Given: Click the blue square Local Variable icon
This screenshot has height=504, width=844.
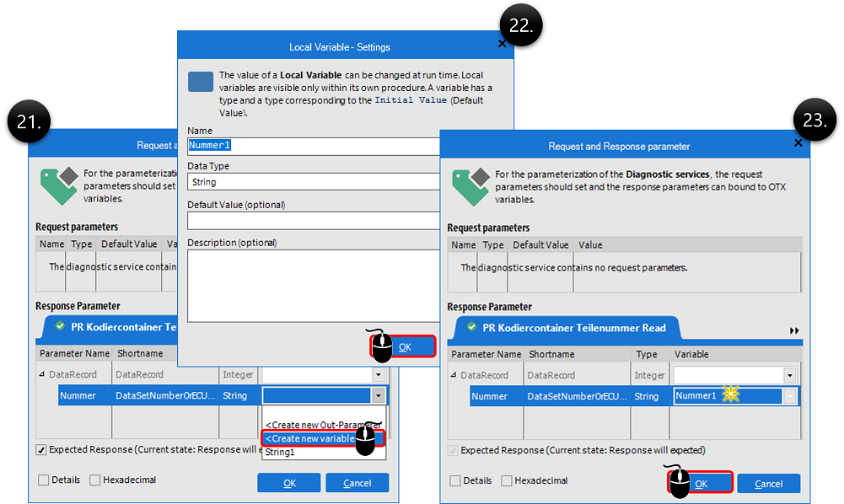Looking at the screenshot, I should pyautogui.click(x=200, y=82).
